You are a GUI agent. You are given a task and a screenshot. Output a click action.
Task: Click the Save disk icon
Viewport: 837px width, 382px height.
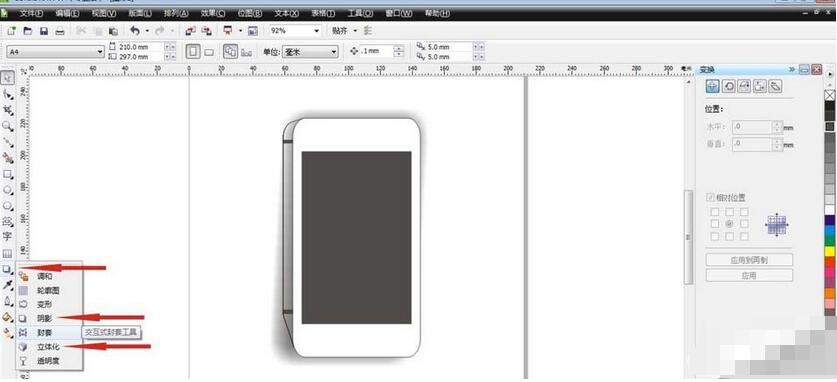[44, 31]
